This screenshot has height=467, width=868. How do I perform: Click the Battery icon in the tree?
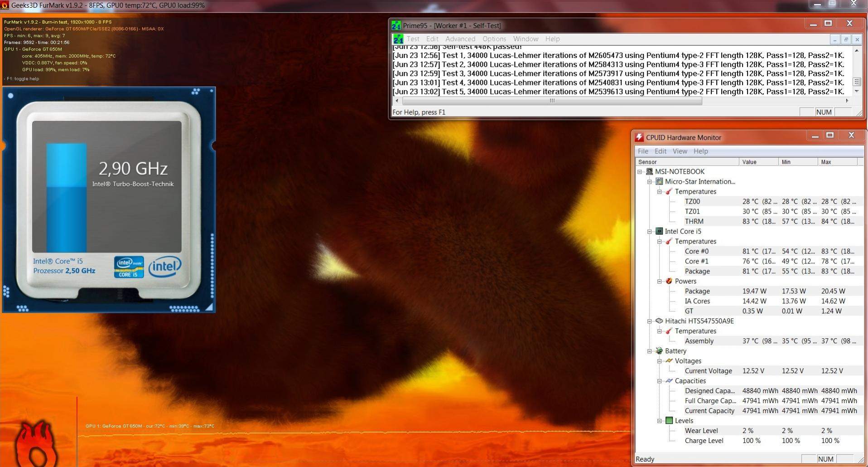659,351
